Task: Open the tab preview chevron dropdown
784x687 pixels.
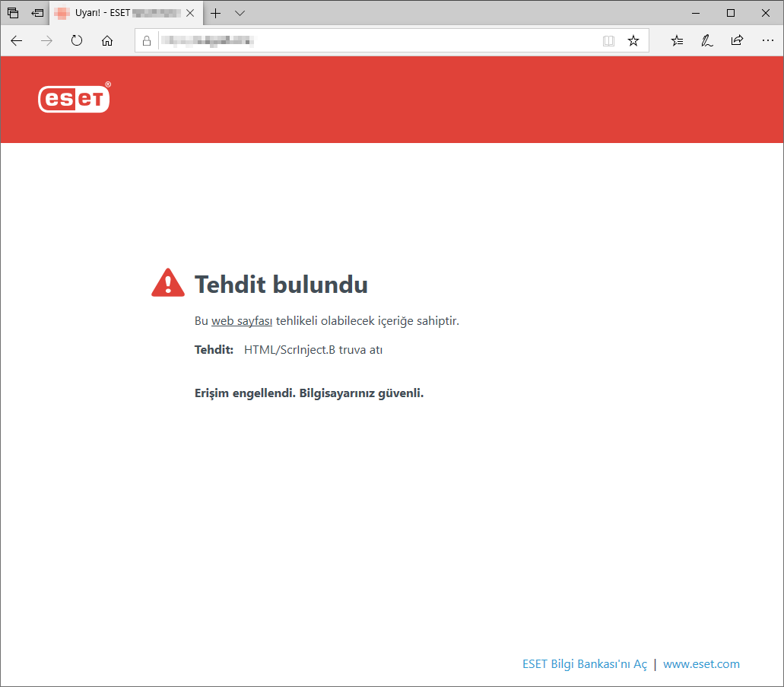Action: [240, 13]
